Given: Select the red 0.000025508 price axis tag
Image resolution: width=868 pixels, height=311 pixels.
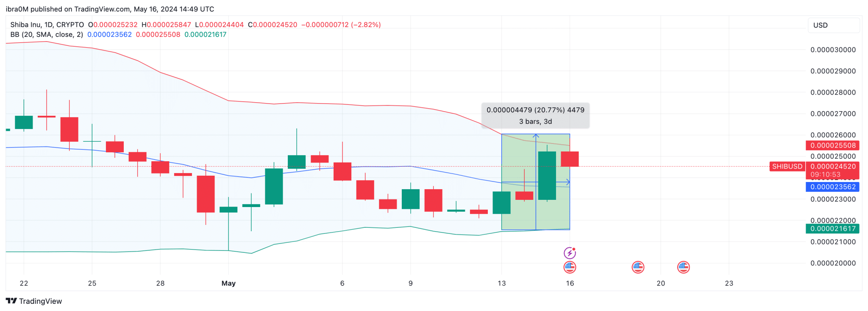Looking at the screenshot, I should pyautogui.click(x=832, y=145).
